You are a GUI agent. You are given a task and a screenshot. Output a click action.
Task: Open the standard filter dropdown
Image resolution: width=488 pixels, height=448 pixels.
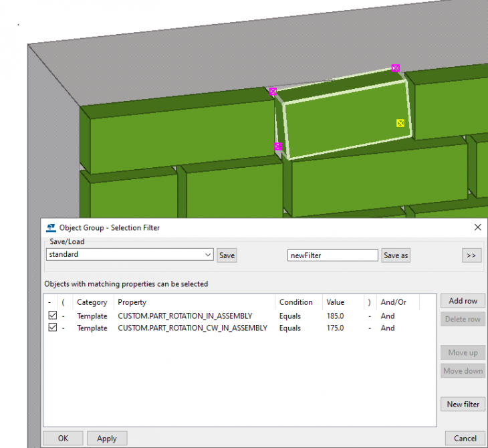click(x=208, y=255)
